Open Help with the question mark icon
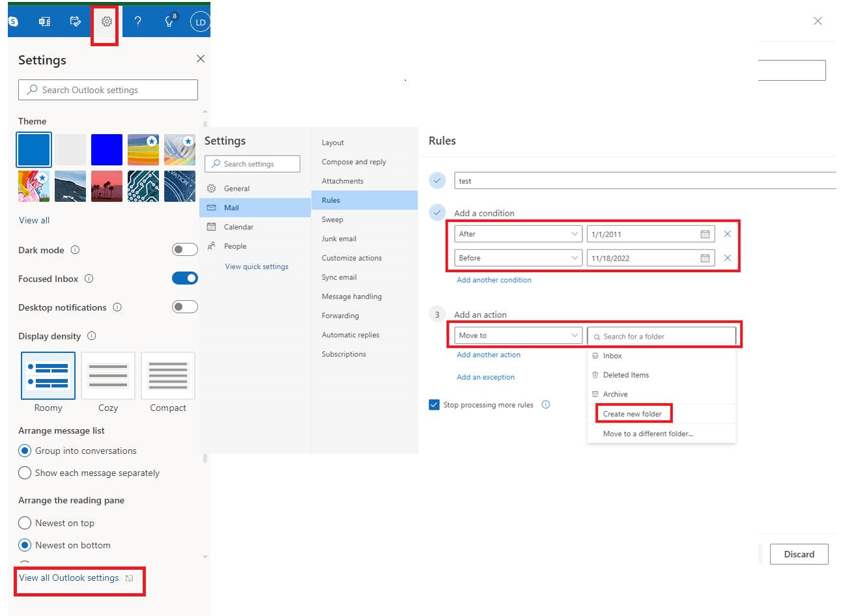The height and width of the screenshot is (616, 841). (x=137, y=21)
